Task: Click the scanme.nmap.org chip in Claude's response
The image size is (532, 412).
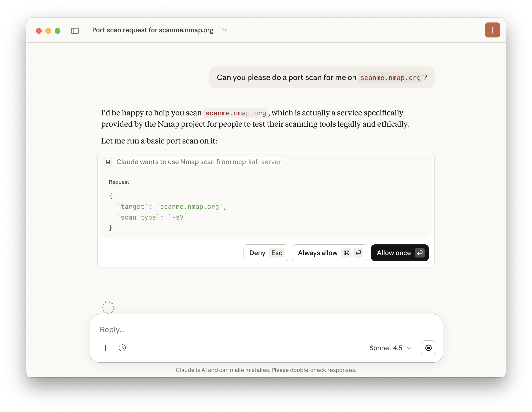Action: point(235,113)
